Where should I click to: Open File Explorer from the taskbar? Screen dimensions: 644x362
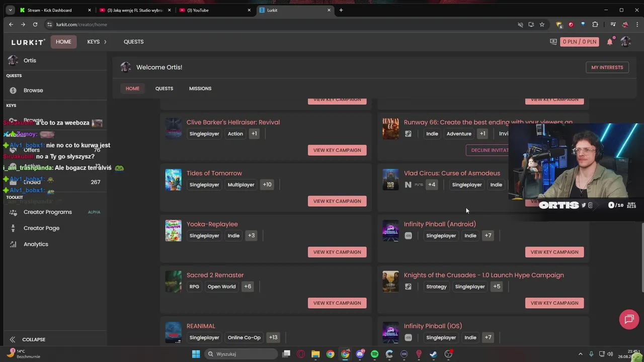coord(315,354)
